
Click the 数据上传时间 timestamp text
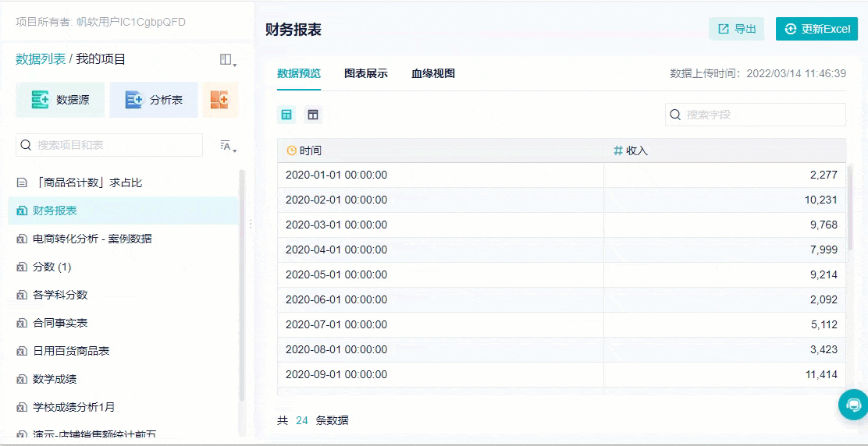tap(758, 73)
